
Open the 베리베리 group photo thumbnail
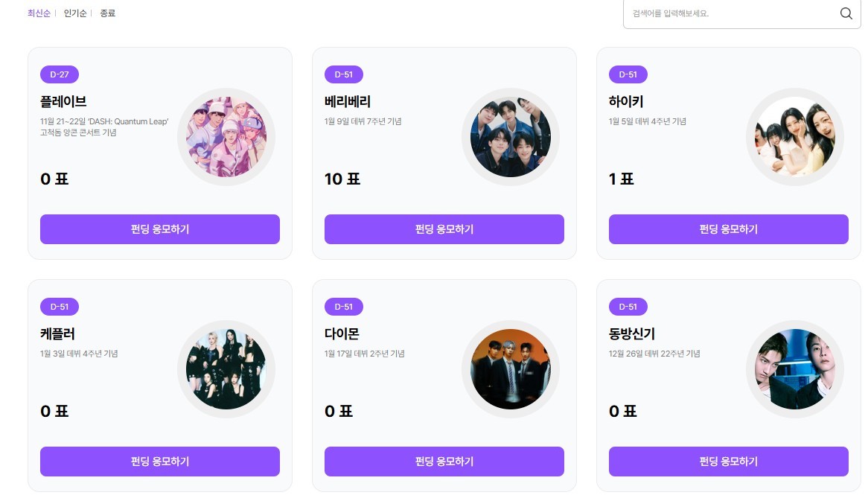[511, 137]
